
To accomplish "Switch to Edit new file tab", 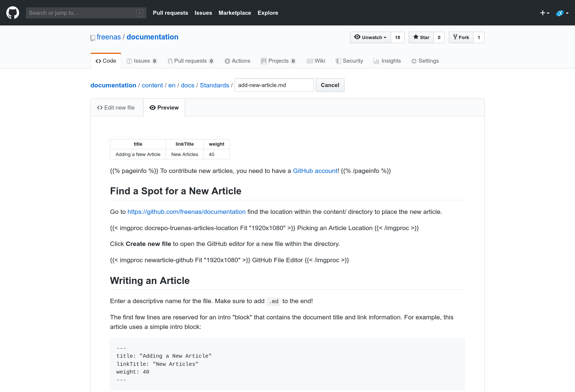I will [x=116, y=108].
